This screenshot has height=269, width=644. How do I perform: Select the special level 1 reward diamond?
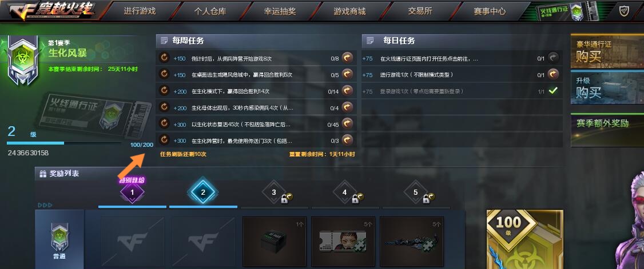coord(132,192)
